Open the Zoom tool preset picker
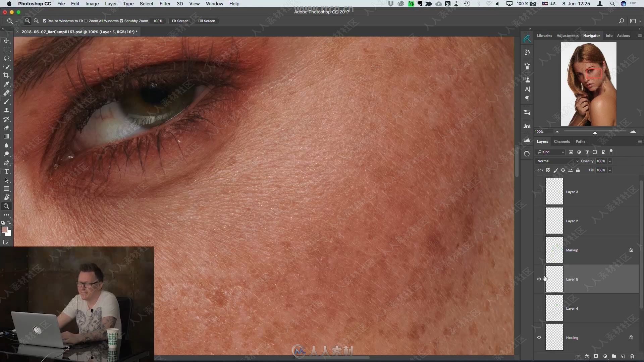The image size is (644, 362). coord(12,21)
